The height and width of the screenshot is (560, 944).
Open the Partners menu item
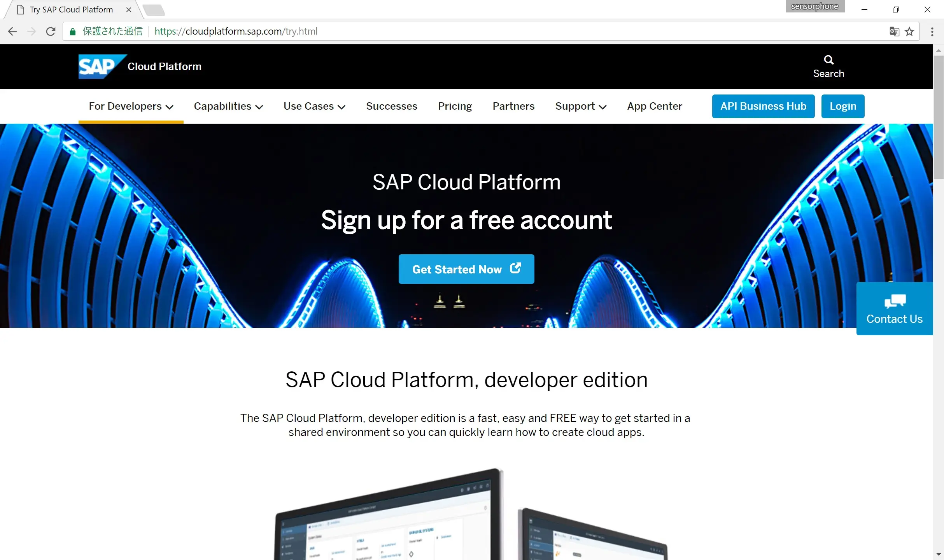click(513, 106)
